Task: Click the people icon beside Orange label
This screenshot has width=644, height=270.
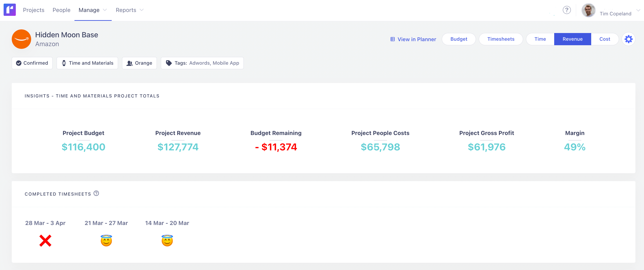Action: [130, 63]
